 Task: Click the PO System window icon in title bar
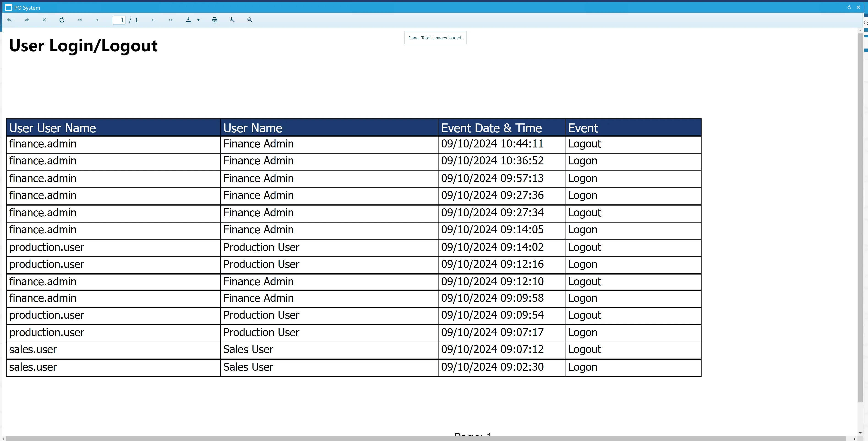click(x=9, y=7)
